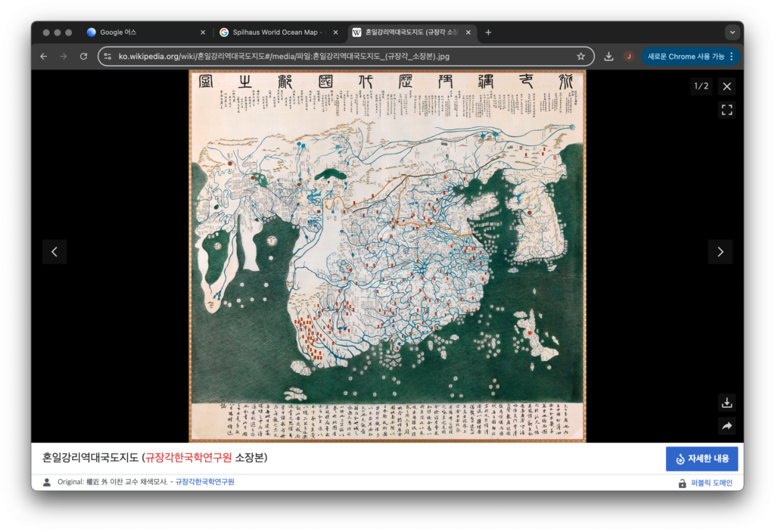The height and width of the screenshot is (532, 775).
Task: Open Chrome downloads icon in toolbar
Action: point(608,56)
